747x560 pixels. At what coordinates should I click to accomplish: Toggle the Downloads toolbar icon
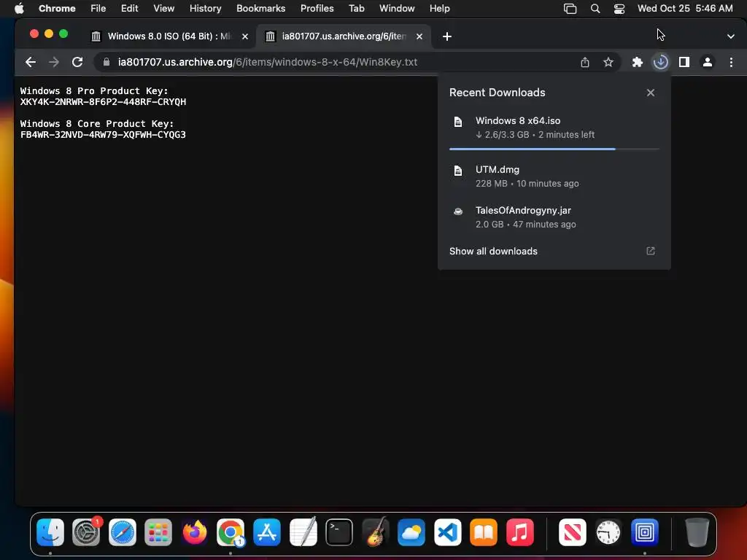pos(661,62)
